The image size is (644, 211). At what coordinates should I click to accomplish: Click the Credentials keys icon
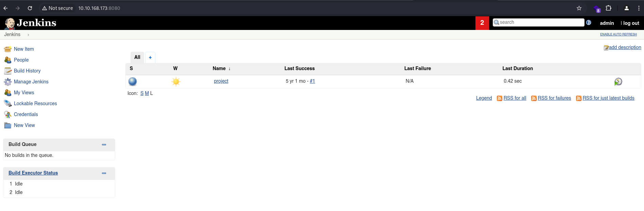tap(8, 114)
